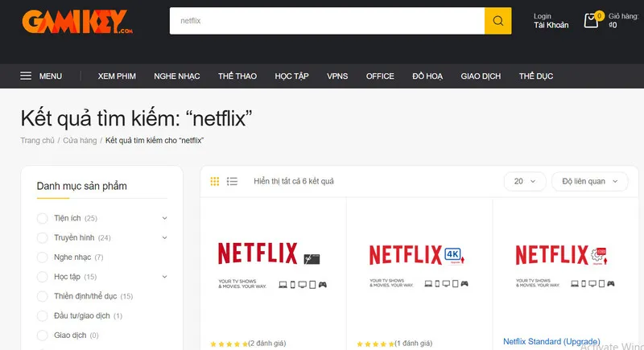Open the 20 items-per-page dropdown

[x=525, y=181]
